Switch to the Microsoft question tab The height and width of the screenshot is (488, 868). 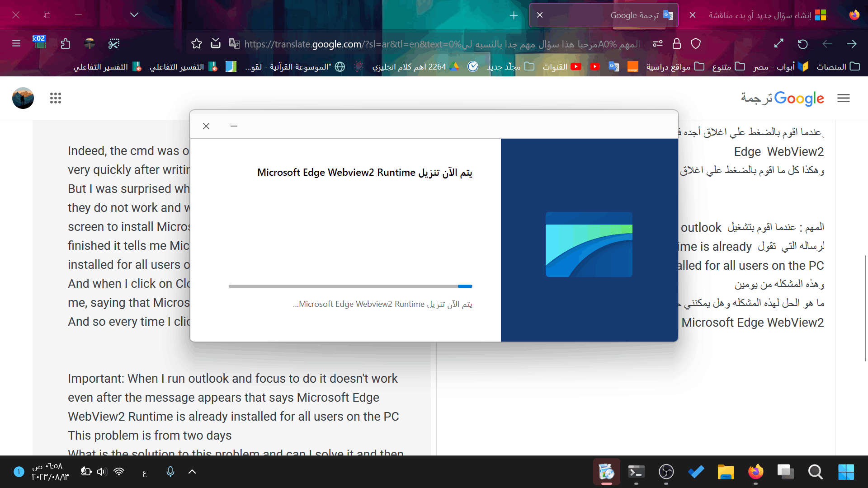[764, 15]
